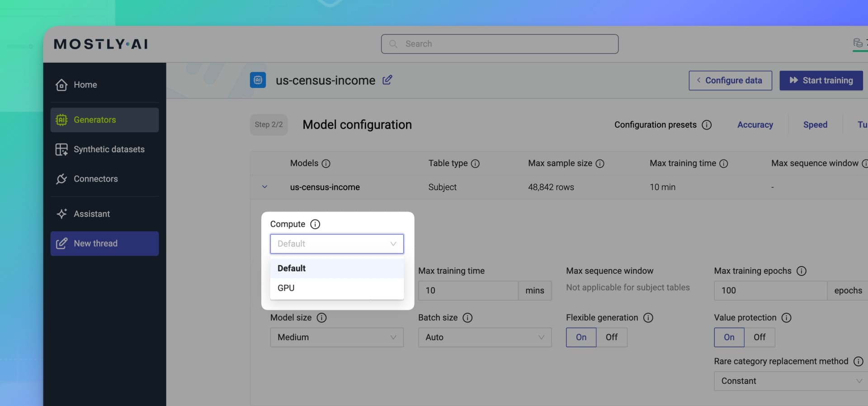Image resolution: width=868 pixels, height=406 pixels.
Task: Click the Synthetic datasets table icon
Action: point(61,149)
